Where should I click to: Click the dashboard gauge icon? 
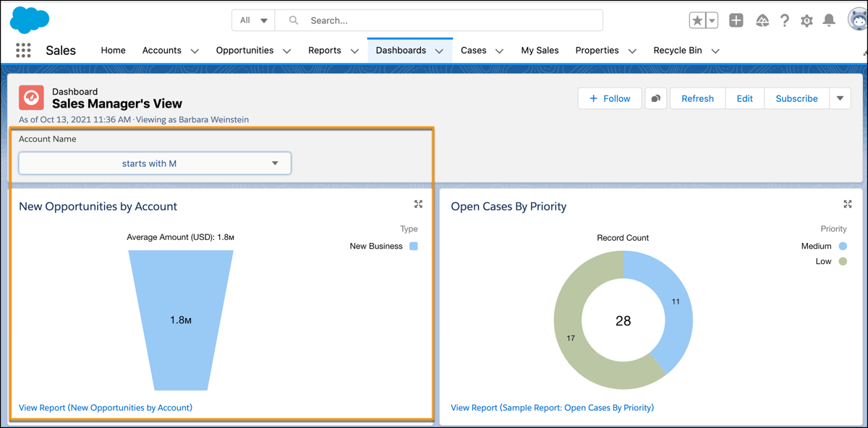[31, 98]
